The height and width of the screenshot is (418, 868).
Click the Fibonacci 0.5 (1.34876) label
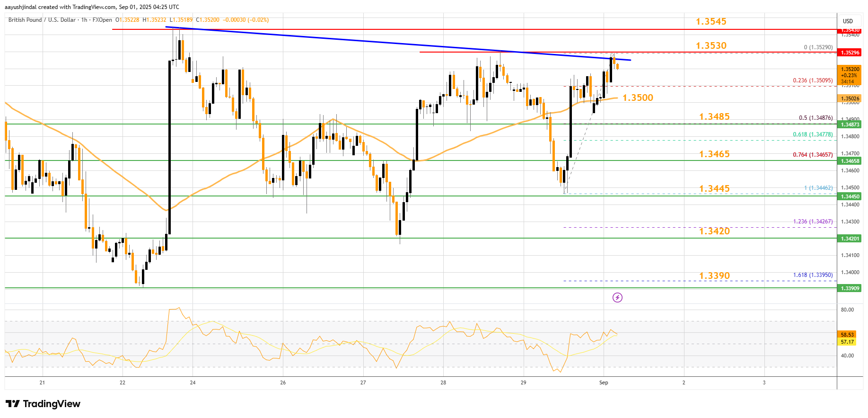[x=815, y=118]
